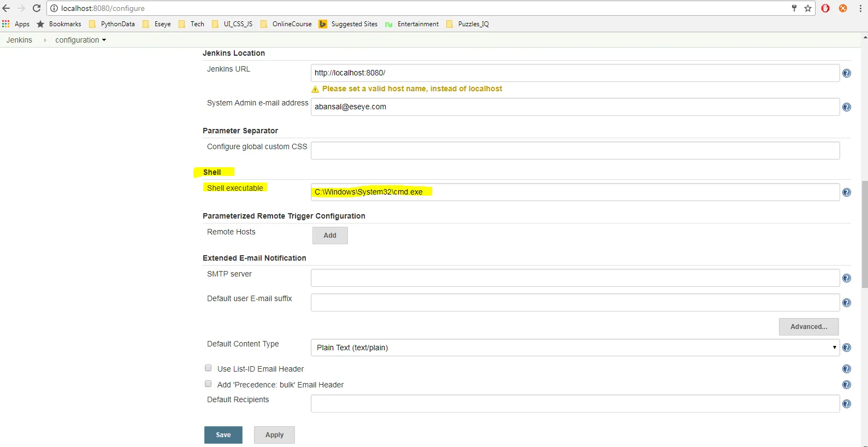Open help for System Admin e-mail address
Viewport: 868px width, 447px height.
(847, 107)
